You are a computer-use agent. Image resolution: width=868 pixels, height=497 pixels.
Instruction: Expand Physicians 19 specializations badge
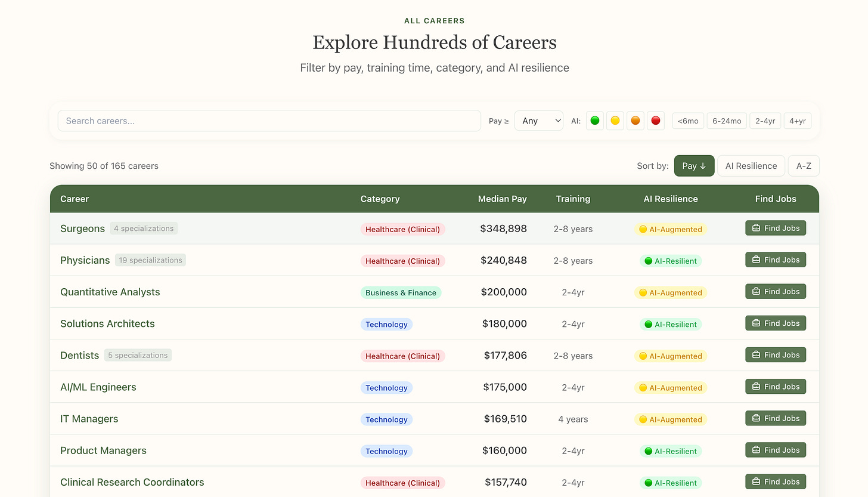click(x=150, y=260)
